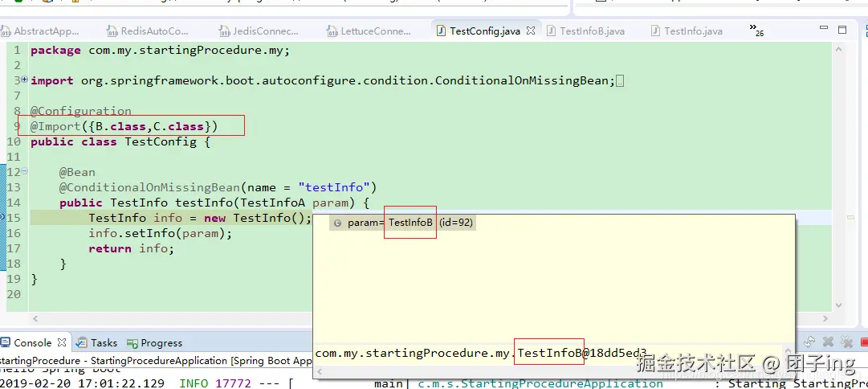Open the Tasks view tab
This screenshot has height=389, width=868.
coord(97,343)
